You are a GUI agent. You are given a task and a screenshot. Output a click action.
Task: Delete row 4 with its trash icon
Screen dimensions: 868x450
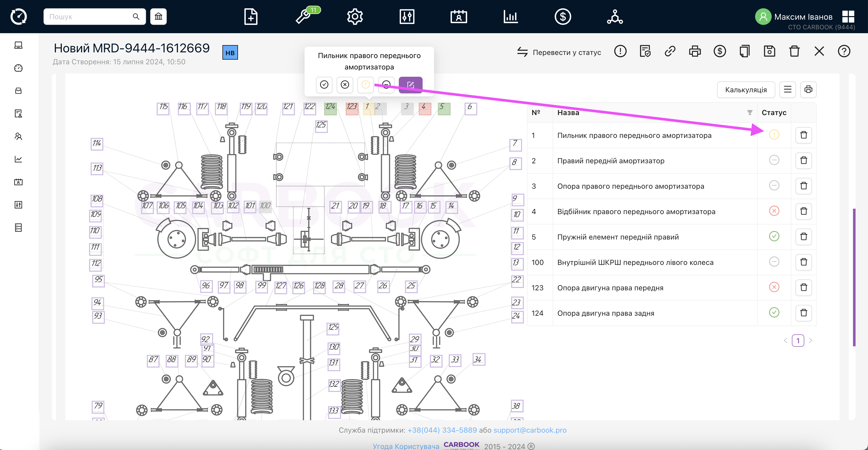click(803, 211)
